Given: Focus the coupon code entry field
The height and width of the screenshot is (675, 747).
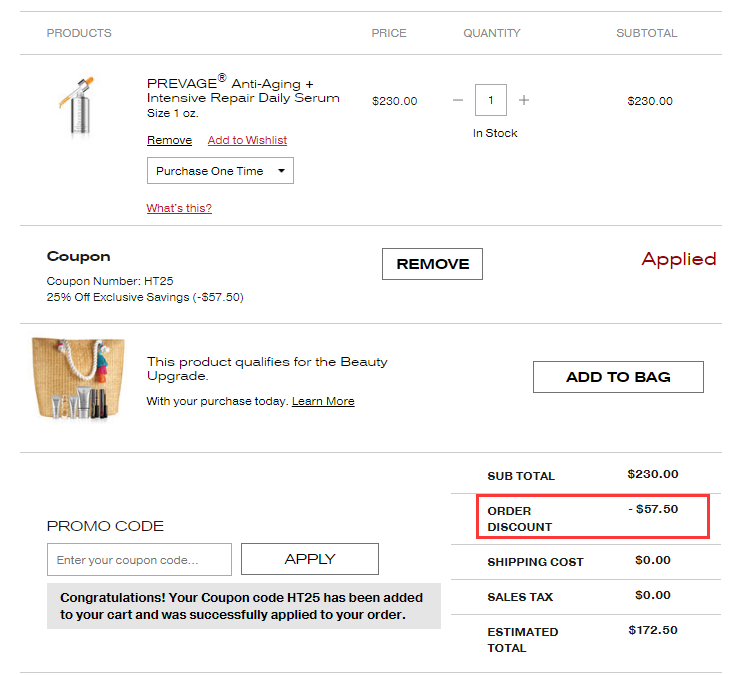Looking at the screenshot, I should click(x=139, y=560).
